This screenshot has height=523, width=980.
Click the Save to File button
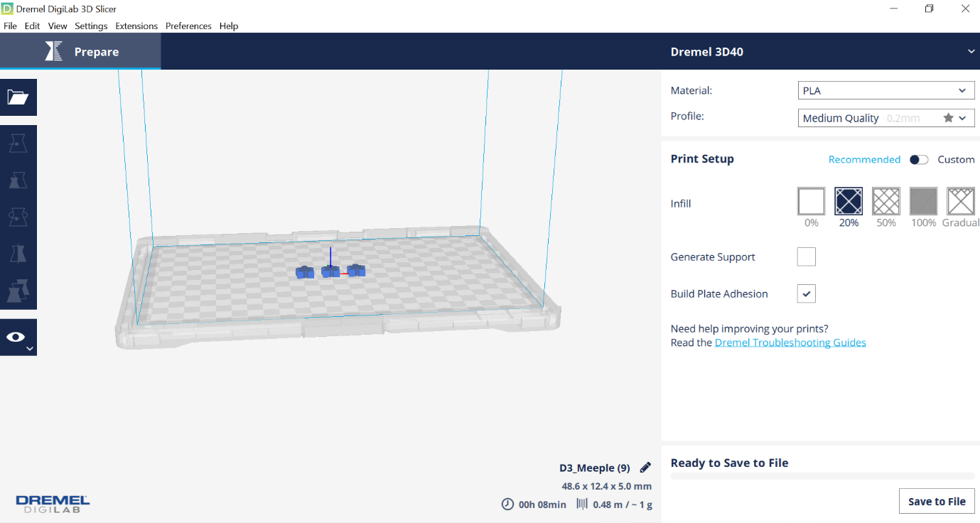click(937, 502)
